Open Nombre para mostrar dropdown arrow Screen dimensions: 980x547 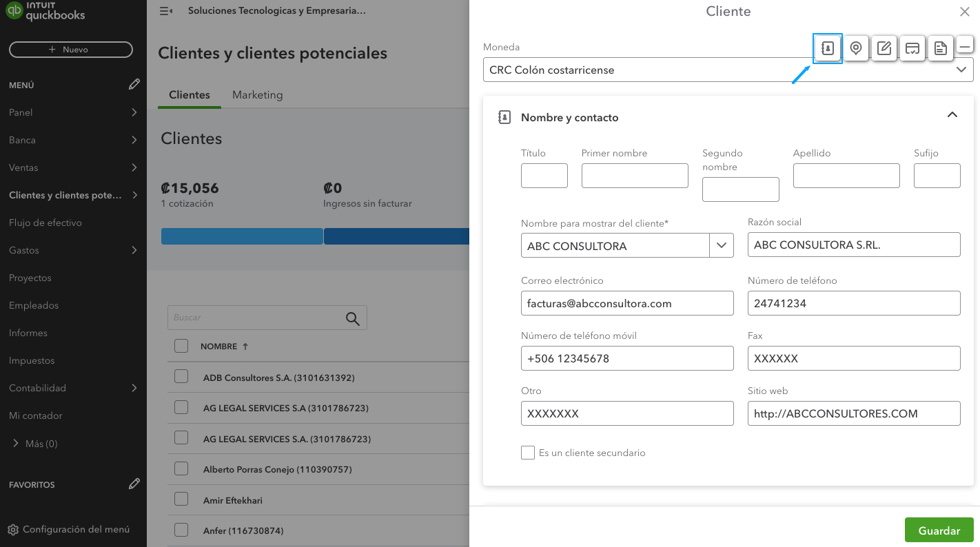(x=722, y=245)
